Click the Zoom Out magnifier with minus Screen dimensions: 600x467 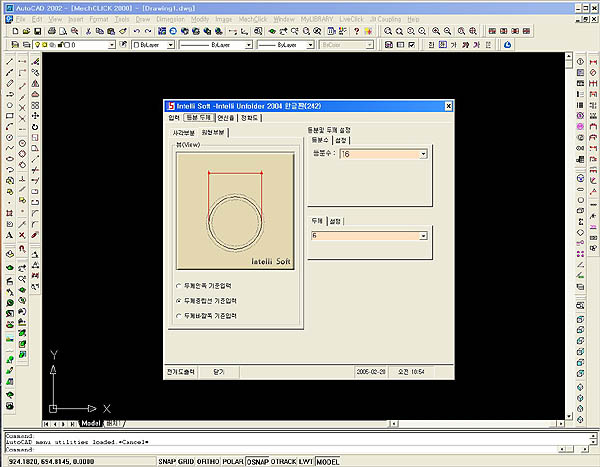pos(447,31)
